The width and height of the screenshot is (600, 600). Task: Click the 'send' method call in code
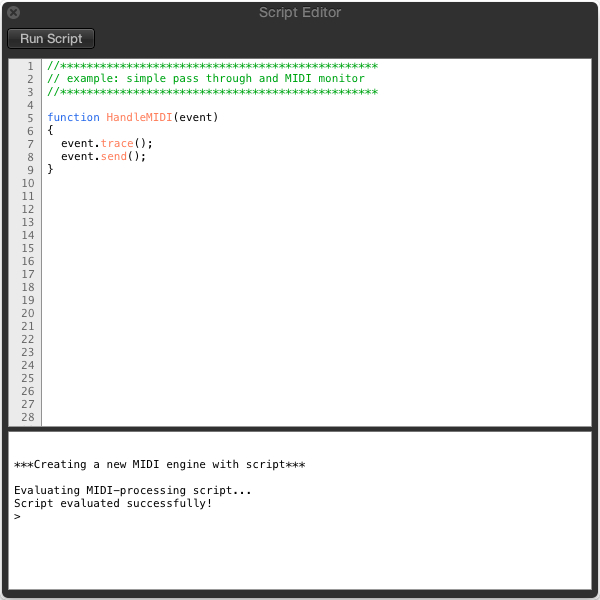pos(113,156)
